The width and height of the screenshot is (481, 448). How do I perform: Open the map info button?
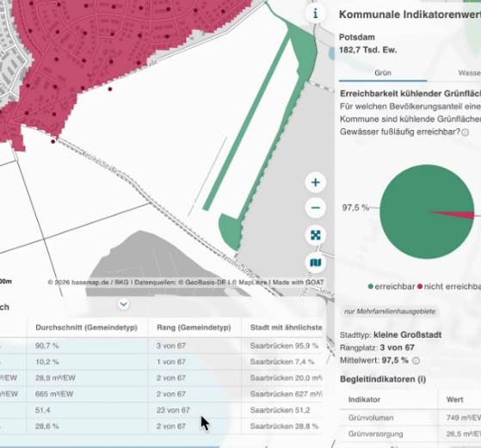click(x=315, y=14)
